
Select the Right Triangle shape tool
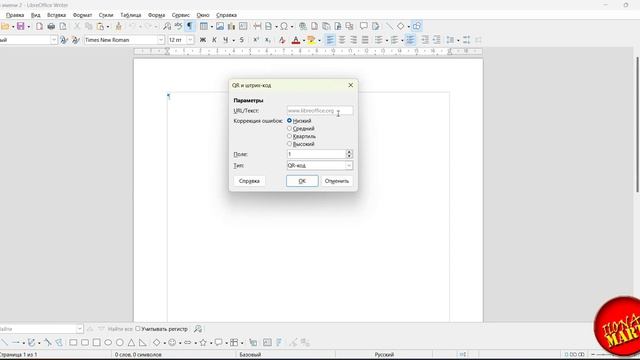(x=142, y=342)
